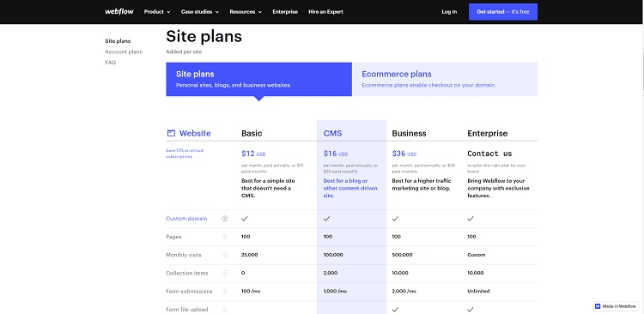This screenshot has width=644, height=314.
Task: Go to Site plans sidebar link
Action: pos(118,41)
